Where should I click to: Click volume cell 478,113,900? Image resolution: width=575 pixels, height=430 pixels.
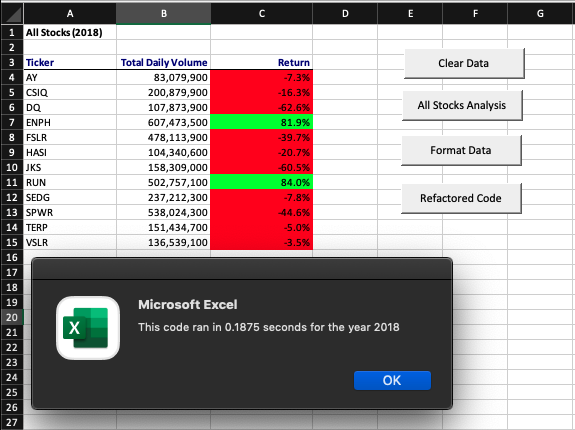click(x=164, y=137)
